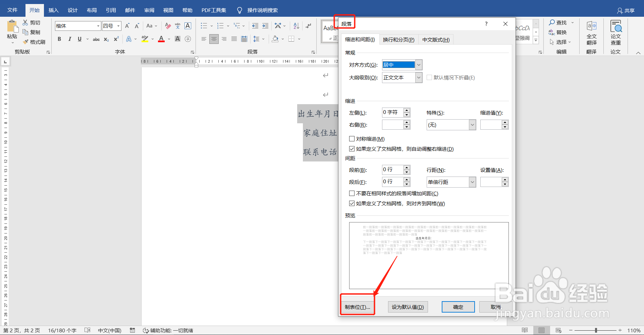Open the 行距 line spacing dropdown

click(472, 182)
